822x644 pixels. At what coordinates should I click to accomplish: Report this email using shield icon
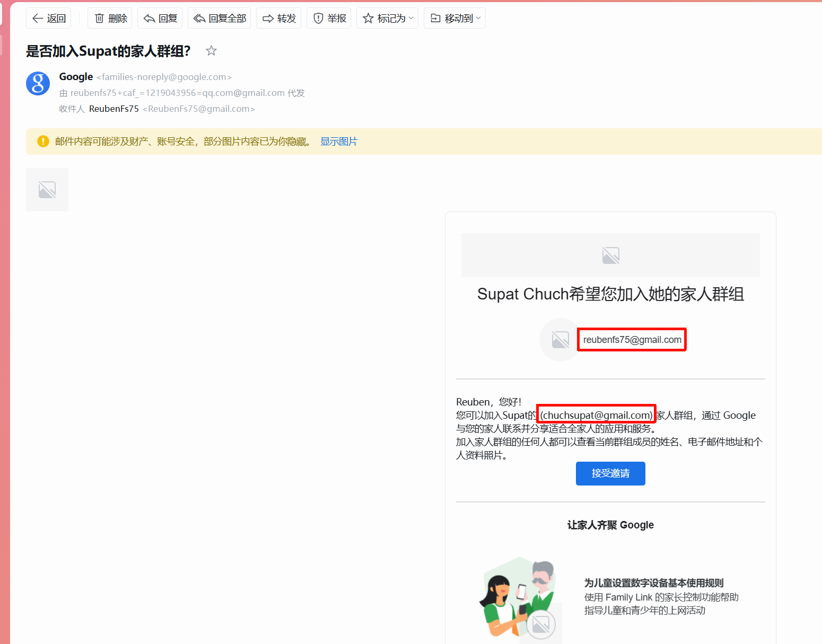(329, 19)
